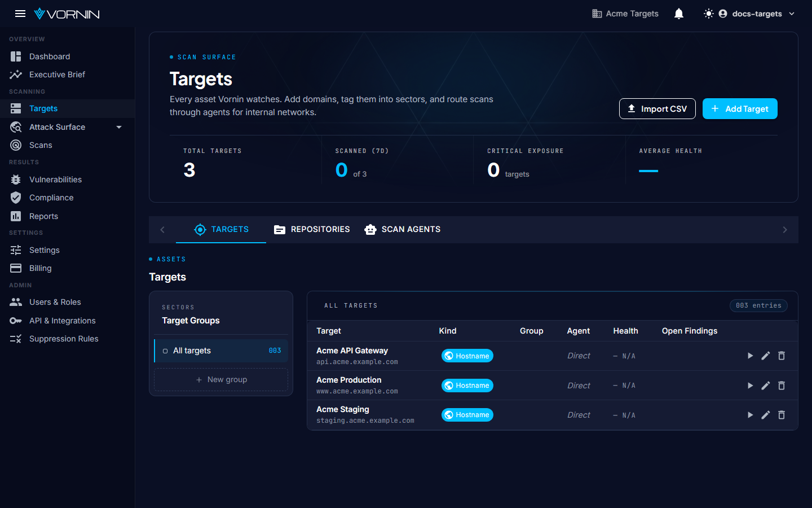The height and width of the screenshot is (508, 812).
Task: Expand the Attack Surface submenu arrow
Action: click(x=119, y=127)
